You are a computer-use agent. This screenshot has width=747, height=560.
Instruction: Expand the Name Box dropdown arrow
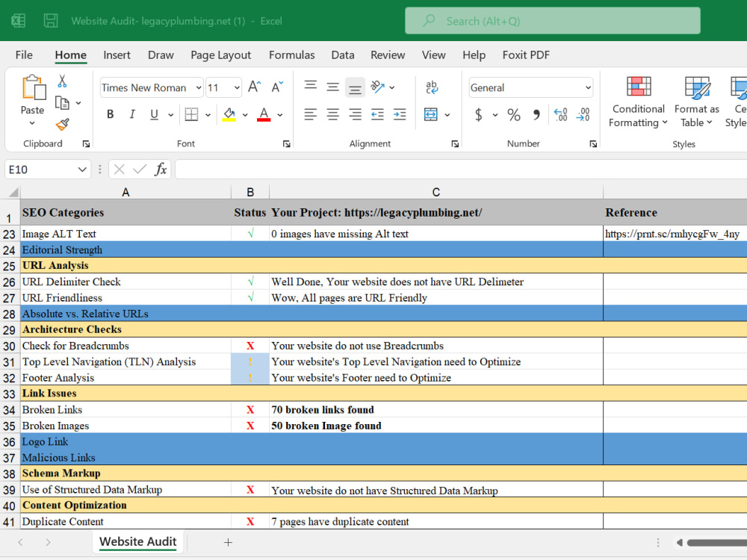click(82, 169)
